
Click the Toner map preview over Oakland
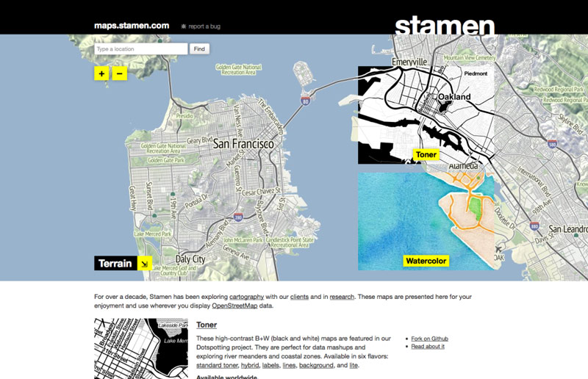pyautogui.click(x=426, y=115)
